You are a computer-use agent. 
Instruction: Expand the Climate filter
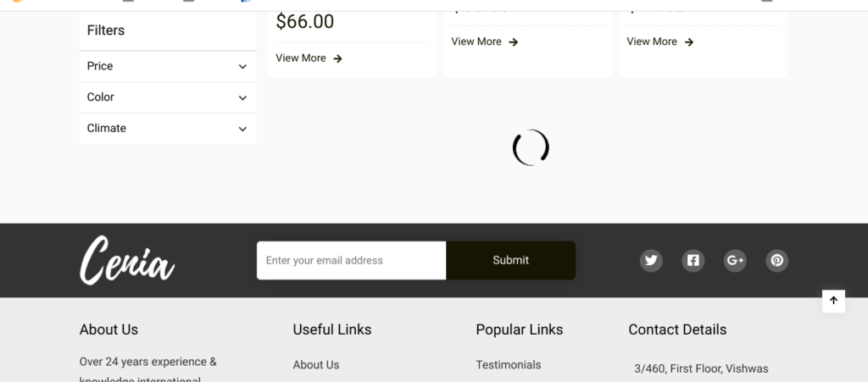(x=168, y=128)
